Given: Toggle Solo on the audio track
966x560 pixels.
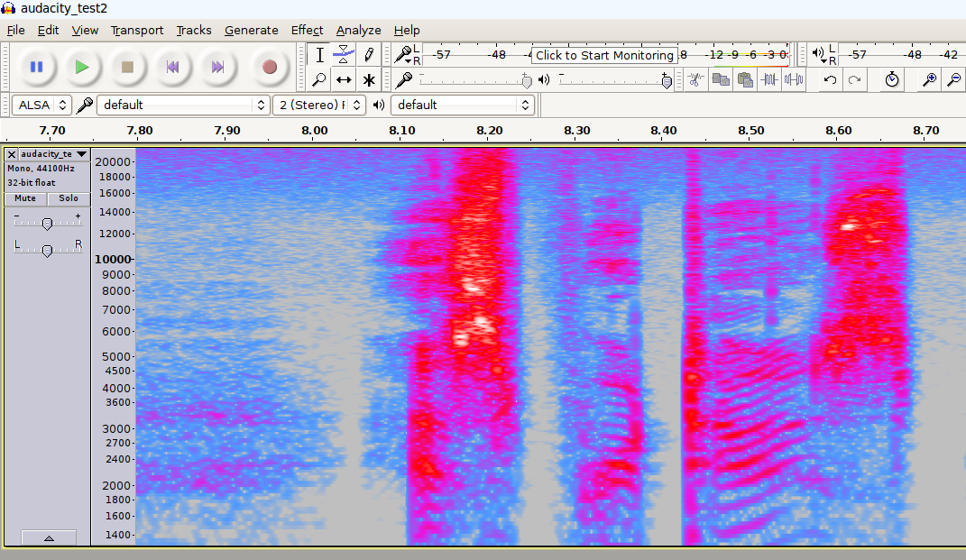Looking at the screenshot, I should tap(69, 198).
